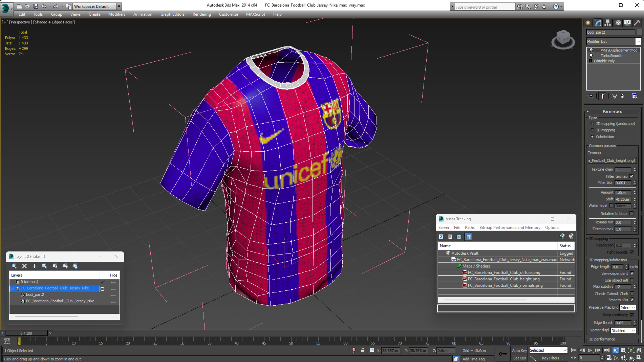The height and width of the screenshot is (362, 644).
Task: Click the Show End Result toggle icon
Action: pos(602,96)
